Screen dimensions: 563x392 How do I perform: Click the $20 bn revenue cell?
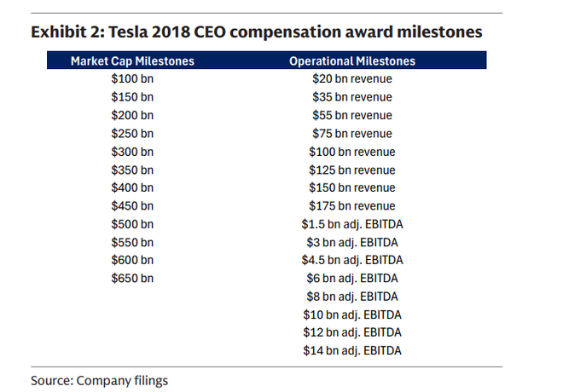tap(352, 79)
